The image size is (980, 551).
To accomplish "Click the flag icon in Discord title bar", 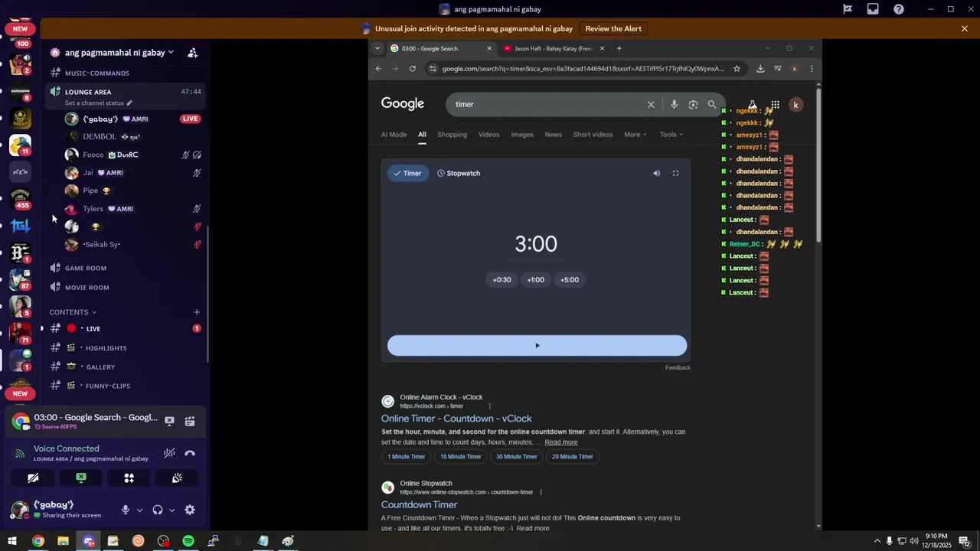I will pos(848,9).
